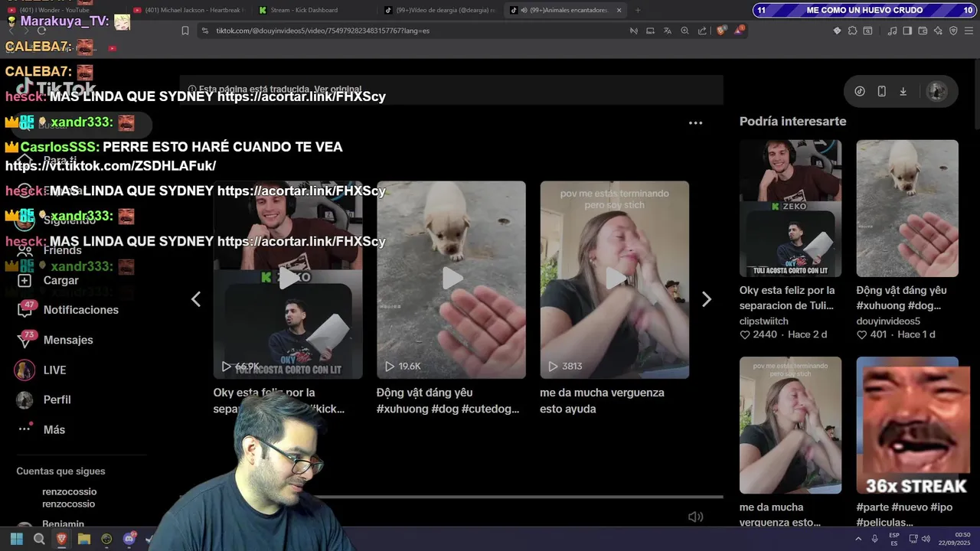This screenshot has width=980, height=551.
Task: Open Windows Start menu
Action: pyautogui.click(x=17, y=539)
